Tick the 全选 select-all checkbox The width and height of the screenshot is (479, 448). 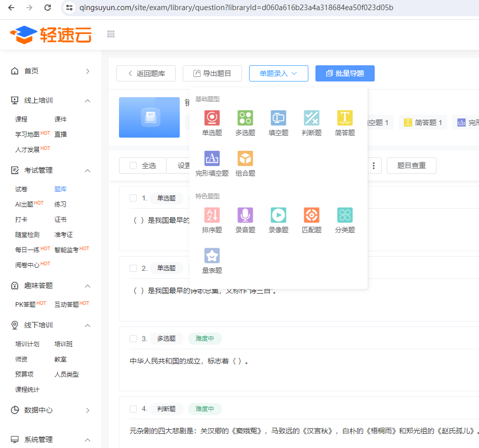click(x=133, y=166)
